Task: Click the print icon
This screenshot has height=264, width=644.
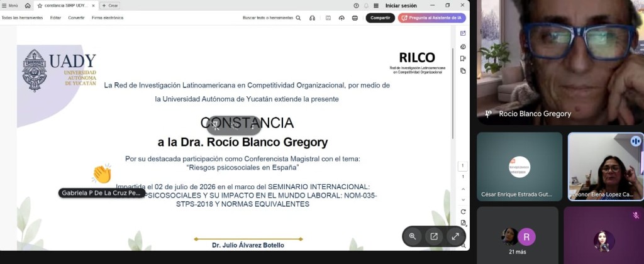Action: (x=355, y=18)
